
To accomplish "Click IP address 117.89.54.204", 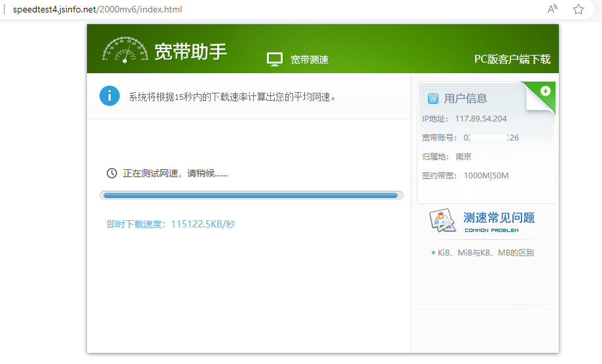I will click(481, 119).
